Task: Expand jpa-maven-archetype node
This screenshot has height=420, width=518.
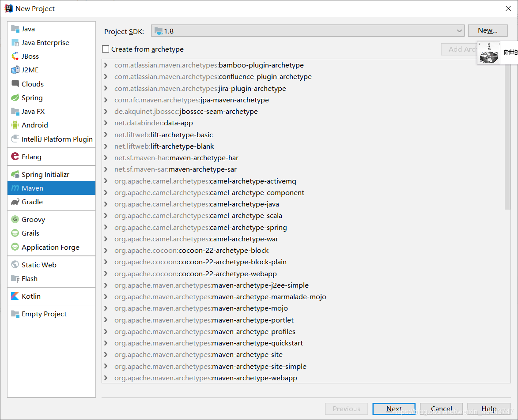Action: (106, 100)
